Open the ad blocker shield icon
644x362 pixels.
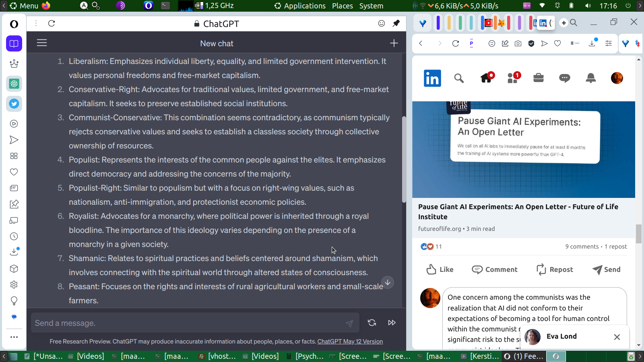531,43
